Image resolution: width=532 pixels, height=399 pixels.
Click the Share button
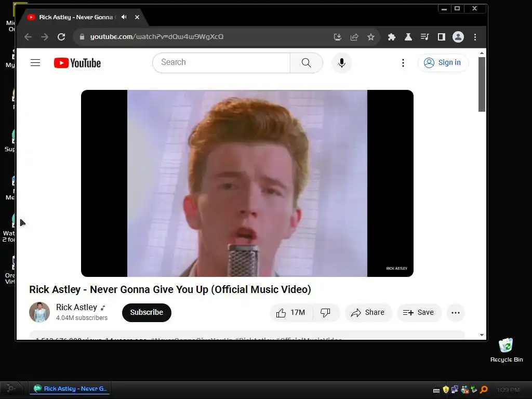pos(368,312)
